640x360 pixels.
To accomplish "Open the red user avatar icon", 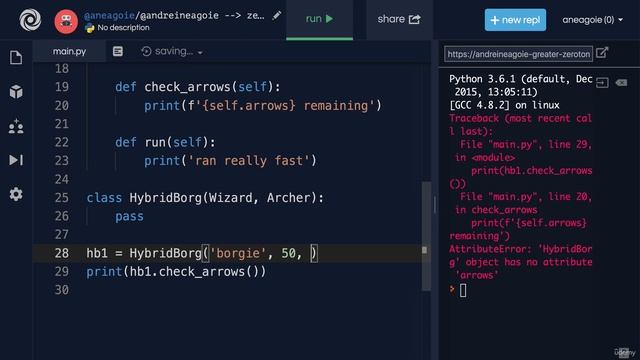I will [66, 22].
